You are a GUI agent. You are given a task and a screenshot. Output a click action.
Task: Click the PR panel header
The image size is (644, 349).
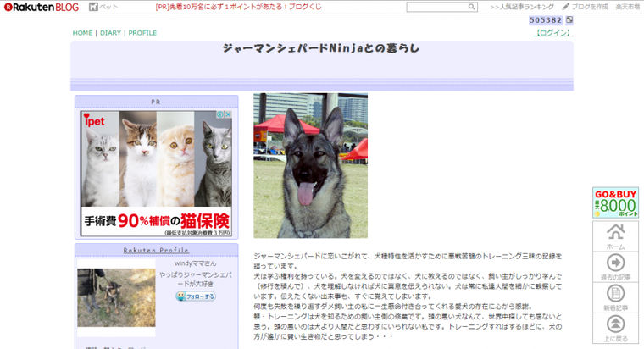tap(156, 102)
